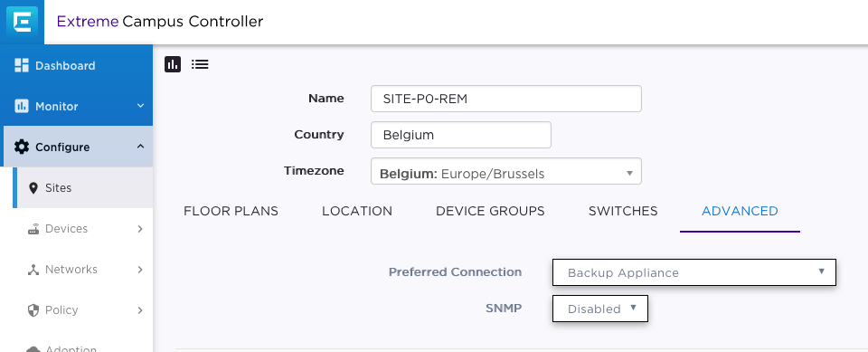Open the SNMP Disabled dropdown
Viewport: 868px width, 352px height.
click(600, 309)
